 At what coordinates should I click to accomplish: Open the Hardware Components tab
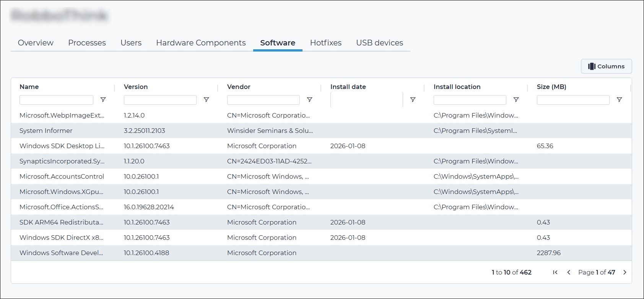click(x=201, y=43)
